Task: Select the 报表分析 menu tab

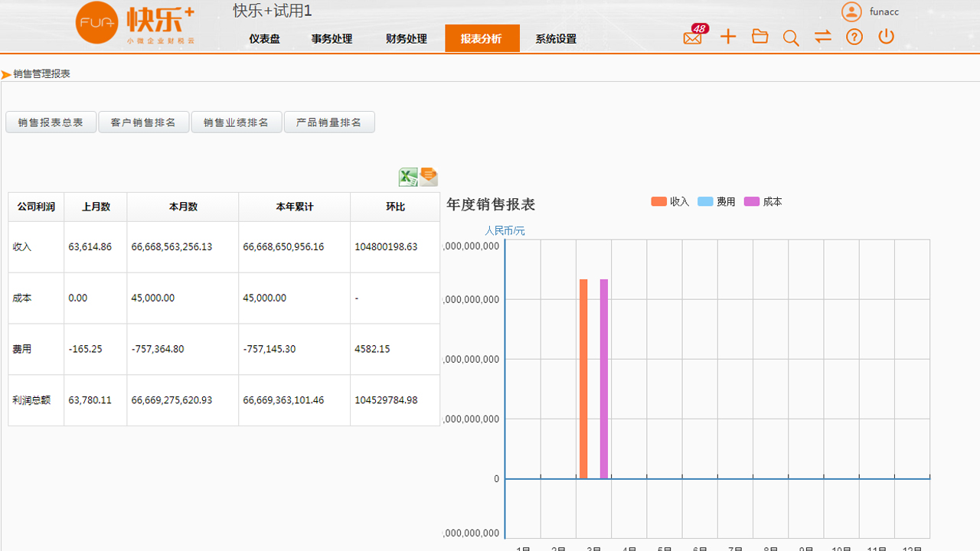Action: [x=482, y=39]
